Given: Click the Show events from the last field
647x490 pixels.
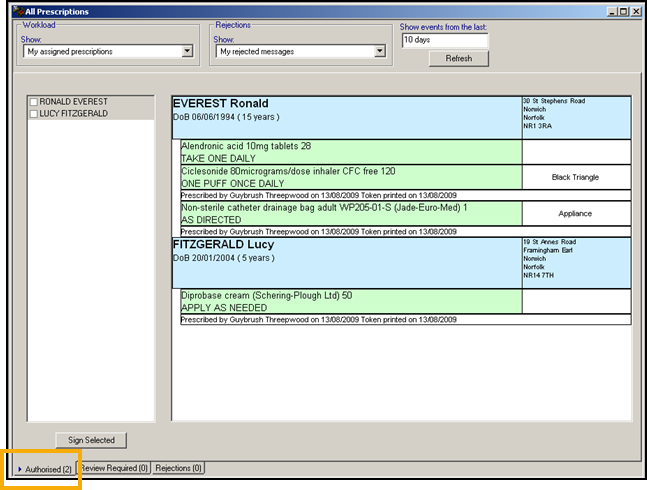Looking at the screenshot, I should (x=444, y=41).
